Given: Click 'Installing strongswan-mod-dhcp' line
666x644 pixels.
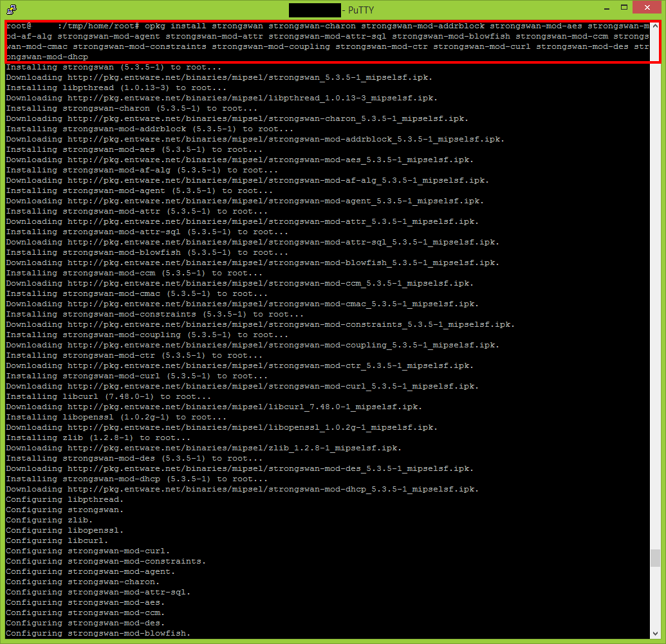Looking at the screenshot, I should point(137,479).
